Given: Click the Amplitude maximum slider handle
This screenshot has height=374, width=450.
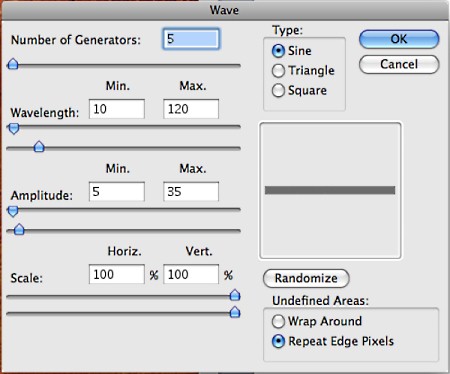Looking at the screenshot, I should pyautogui.click(x=19, y=229).
